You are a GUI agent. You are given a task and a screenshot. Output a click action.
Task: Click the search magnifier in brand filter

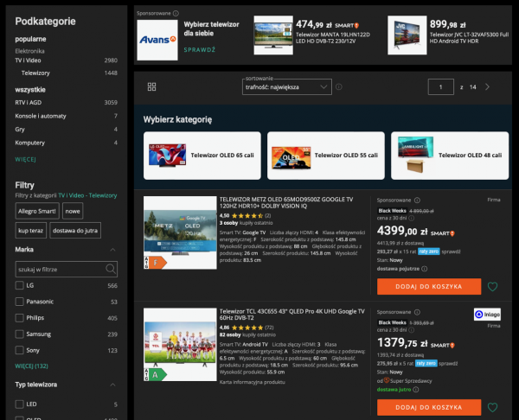110,270
